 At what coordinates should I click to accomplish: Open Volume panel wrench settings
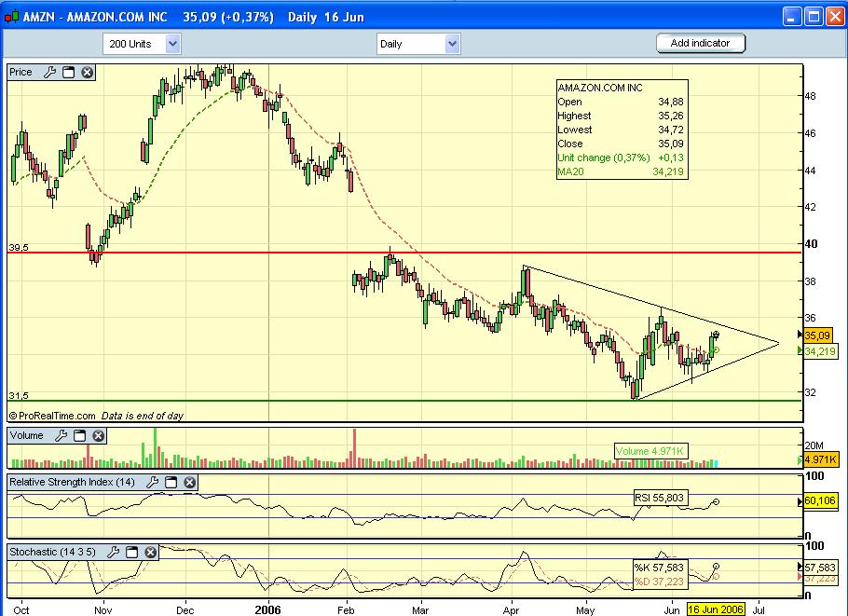pyautogui.click(x=62, y=435)
